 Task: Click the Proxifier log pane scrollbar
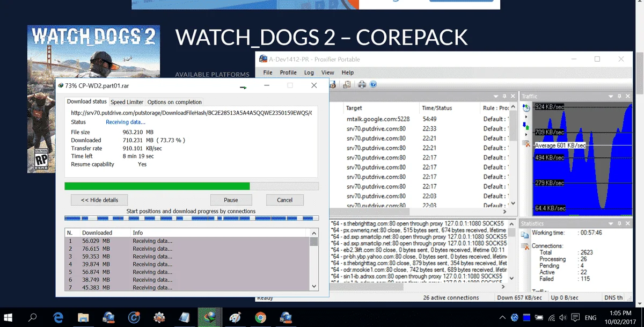point(511,251)
